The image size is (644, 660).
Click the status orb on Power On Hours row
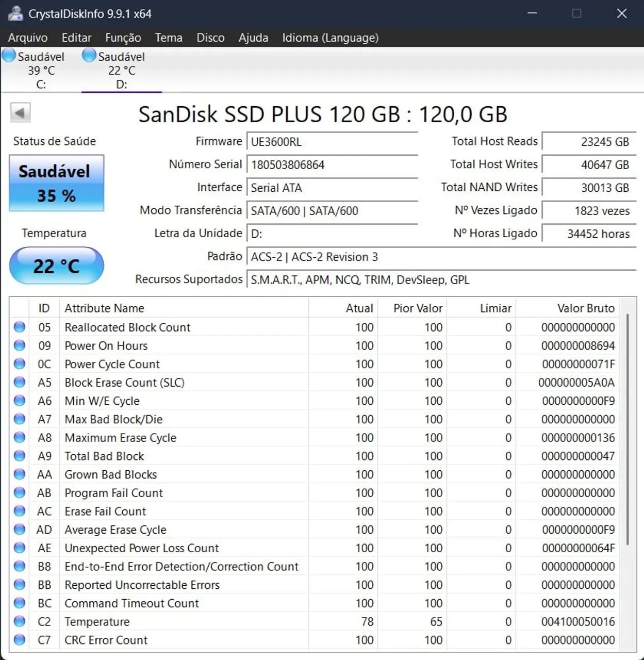point(20,345)
